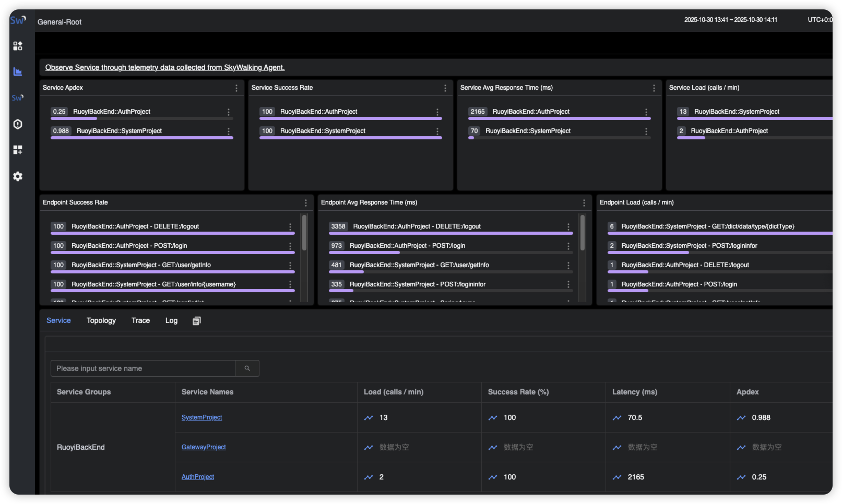
Task: Select the chart dashboard sidebar icon
Action: (18, 71)
